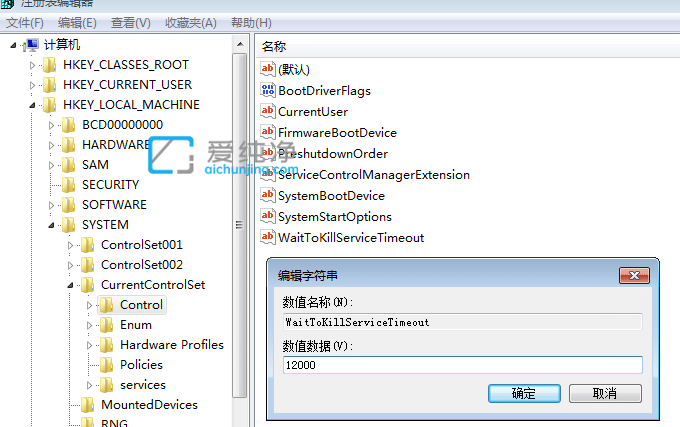
Task: Open the 查看(V) menu
Action: tap(131, 23)
